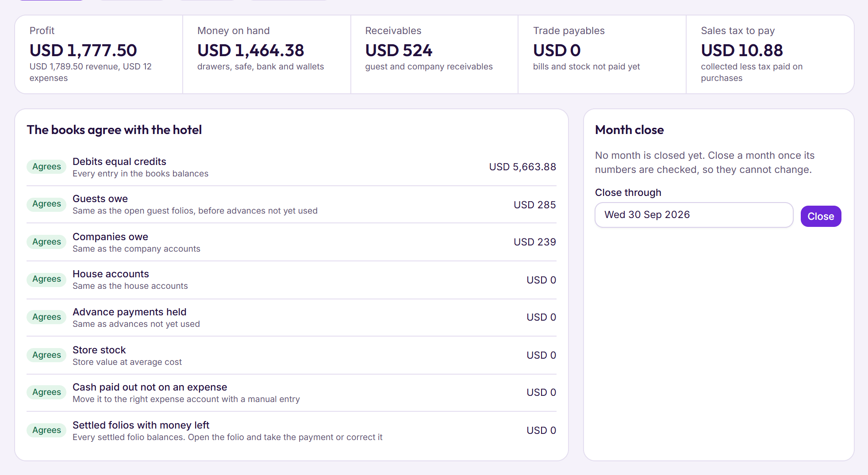The image size is (868, 475).
Task: Click Money on hand USD 1,464.38
Action: 250,50
